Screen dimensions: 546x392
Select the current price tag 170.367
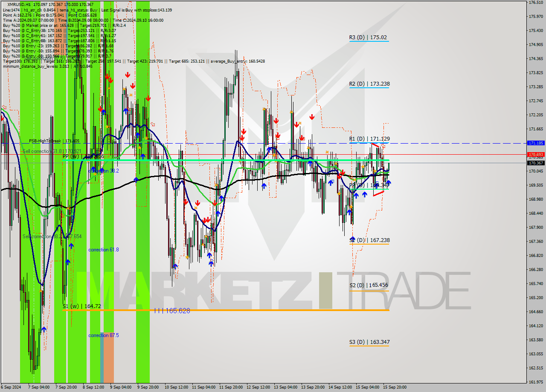tap(536, 163)
